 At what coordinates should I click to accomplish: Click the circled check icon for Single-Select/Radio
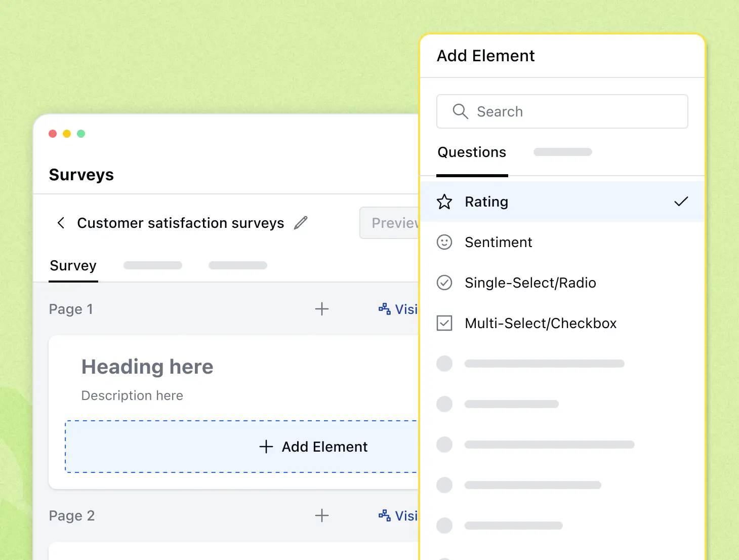click(444, 283)
